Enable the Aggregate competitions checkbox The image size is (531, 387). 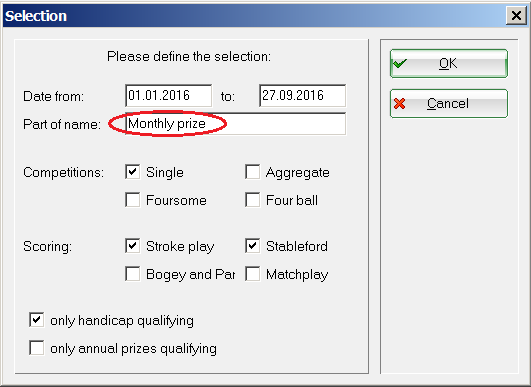[253, 172]
